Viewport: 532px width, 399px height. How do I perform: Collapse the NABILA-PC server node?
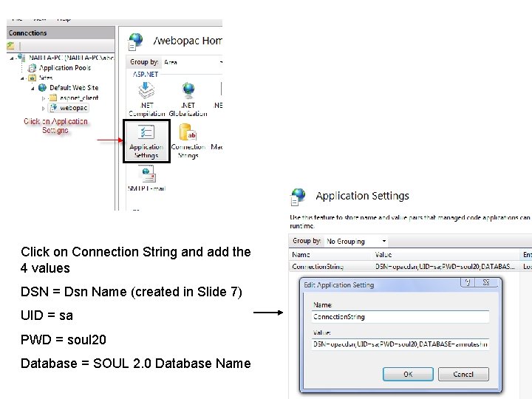tap(12, 58)
